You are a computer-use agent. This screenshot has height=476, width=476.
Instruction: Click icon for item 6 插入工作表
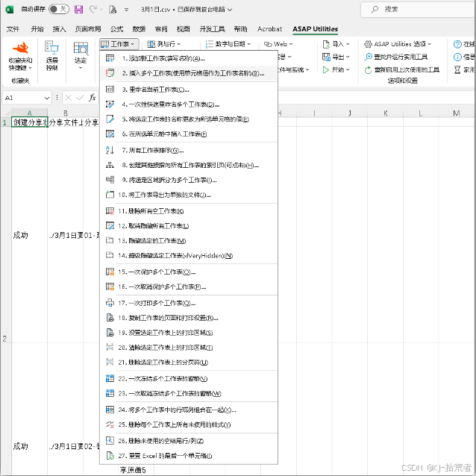click(110, 134)
